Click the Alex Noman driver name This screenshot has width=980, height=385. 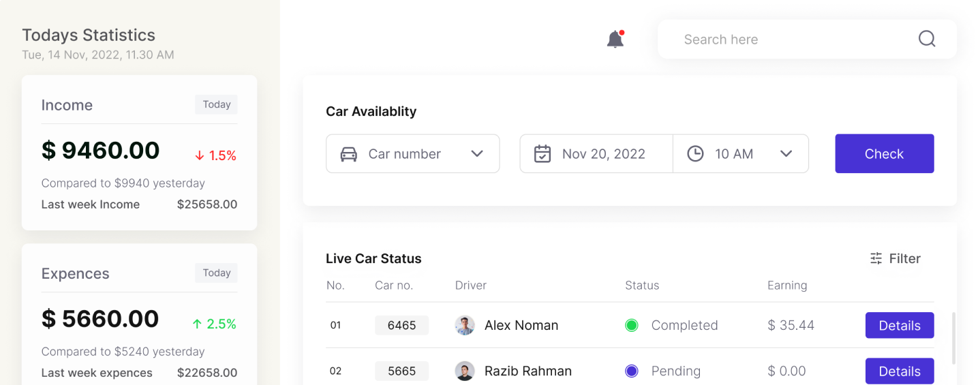click(521, 325)
